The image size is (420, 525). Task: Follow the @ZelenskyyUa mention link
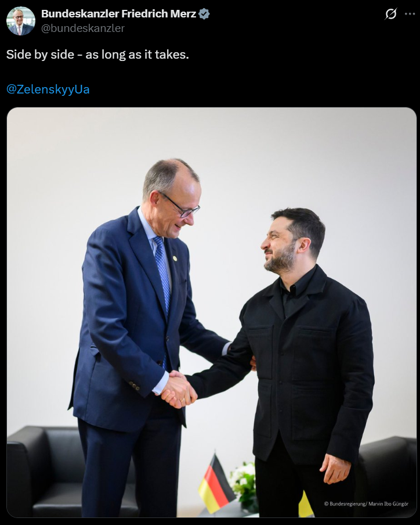(48, 89)
